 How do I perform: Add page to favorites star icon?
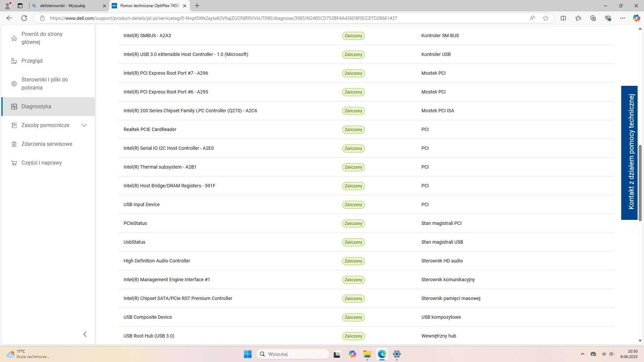pyautogui.click(x=546, y=18)
